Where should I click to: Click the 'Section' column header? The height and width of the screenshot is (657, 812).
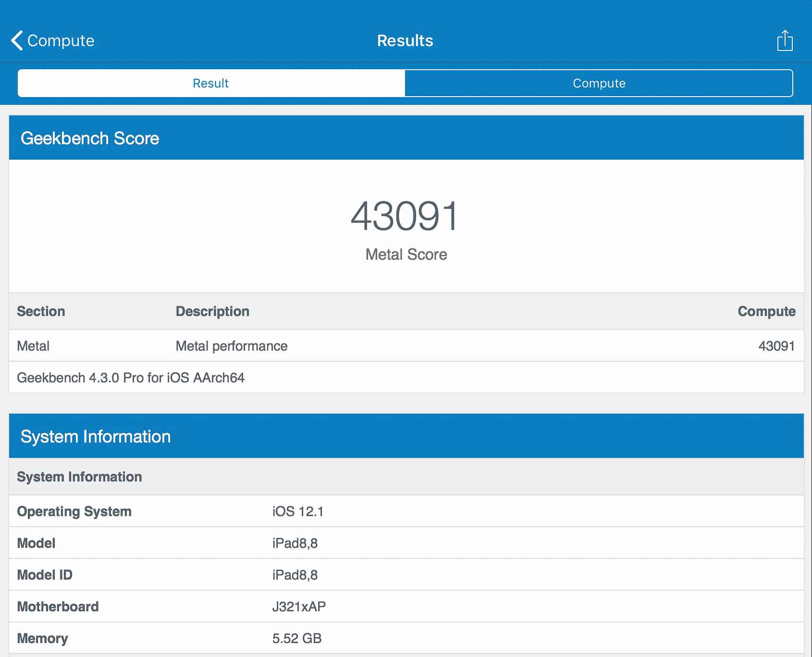41,311
